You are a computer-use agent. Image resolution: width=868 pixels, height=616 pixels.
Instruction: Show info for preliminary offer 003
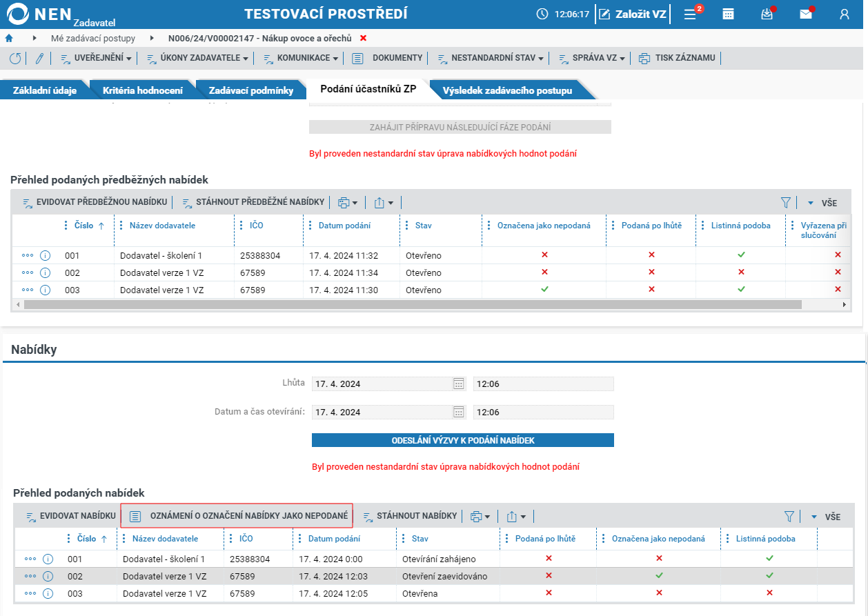point(46,290)
